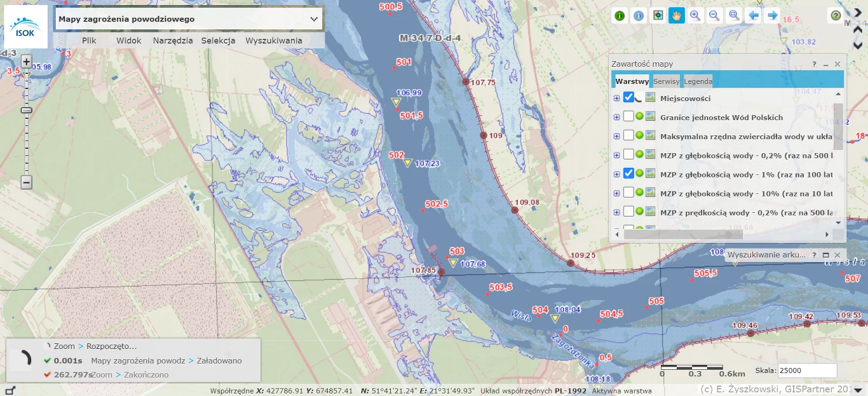This screenshot has width=868, height=396.
Task: Click the green info icon in the toolbar
Action: 620,16
